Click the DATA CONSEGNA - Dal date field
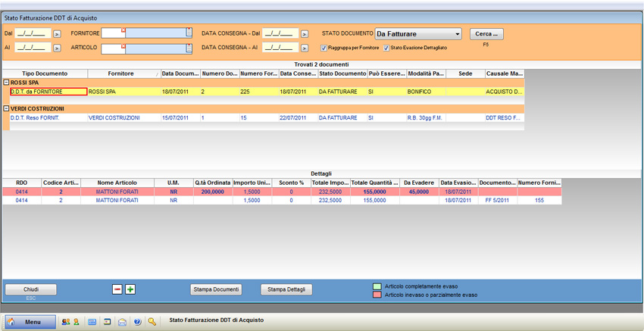Viewport: 644px width, 331px height. coord(280,33)
